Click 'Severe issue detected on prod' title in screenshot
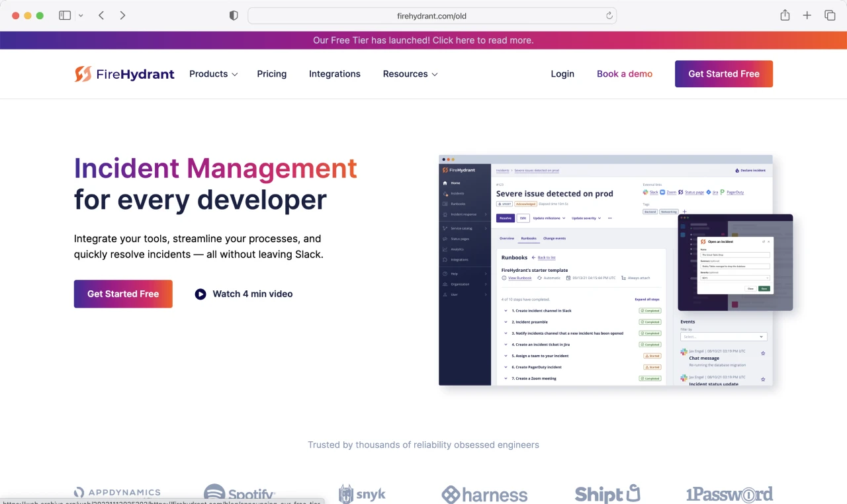847x504 pixels. 555,194
